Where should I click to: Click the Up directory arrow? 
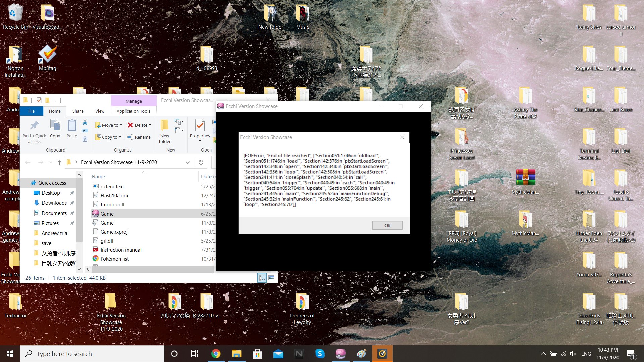tap(59, 162)
